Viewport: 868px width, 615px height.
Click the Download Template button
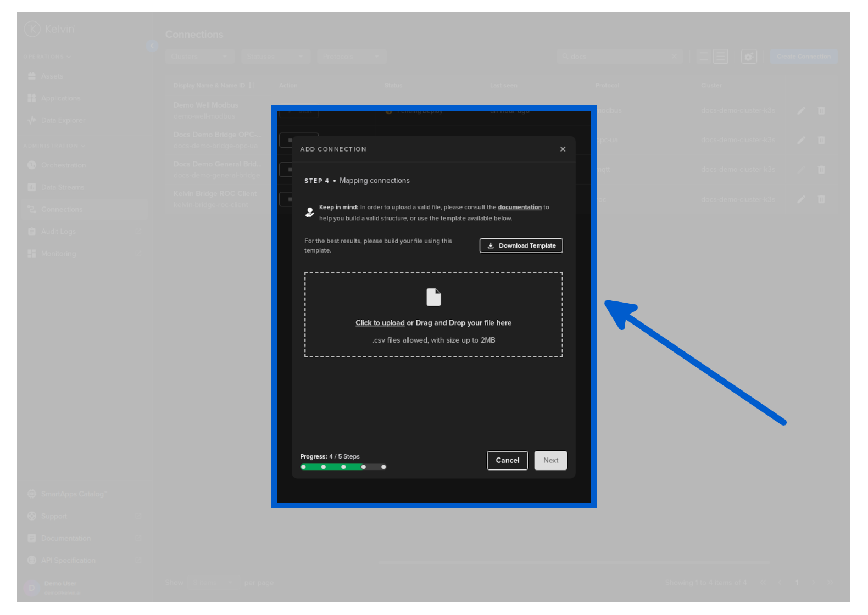(521, 245)
